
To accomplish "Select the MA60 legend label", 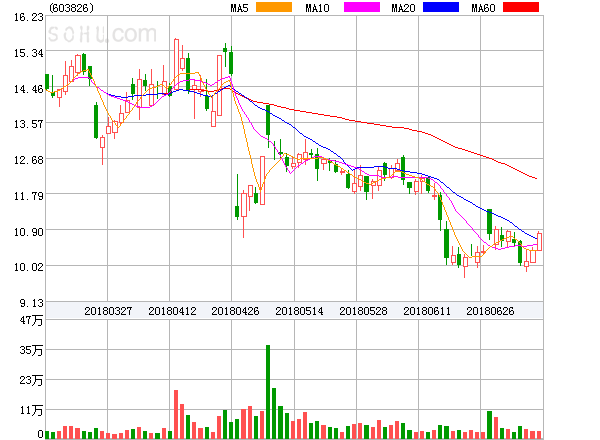I will (483, 8).
